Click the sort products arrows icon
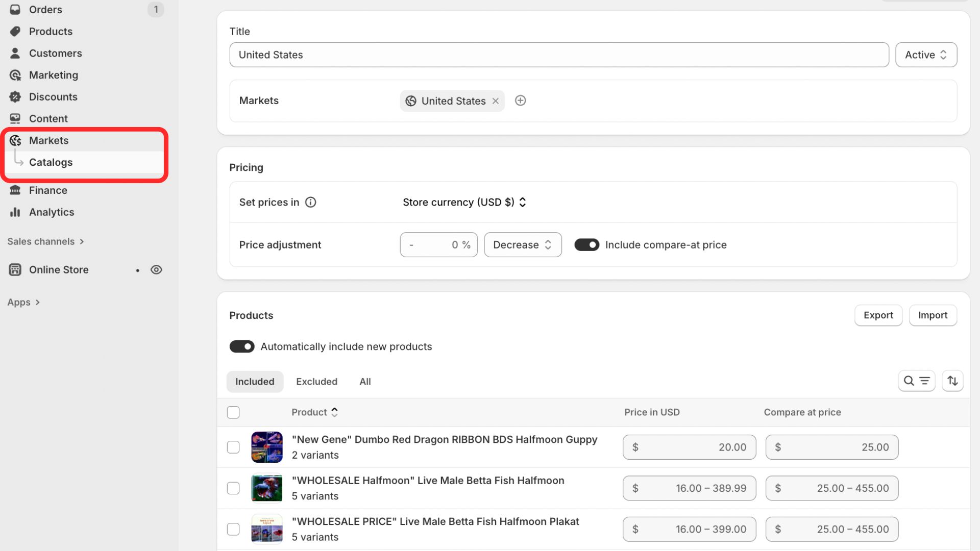The height and width of the screenshot is (551, 980). pyautogui.click(x=952, y=381)
